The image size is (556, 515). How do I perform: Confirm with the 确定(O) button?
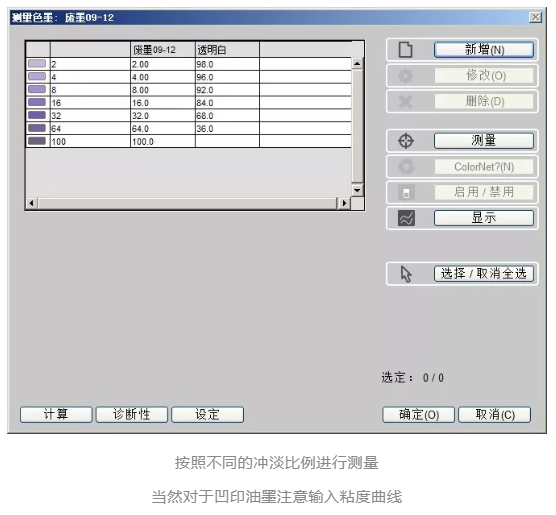pyautogui.click(x=419, y=414)
